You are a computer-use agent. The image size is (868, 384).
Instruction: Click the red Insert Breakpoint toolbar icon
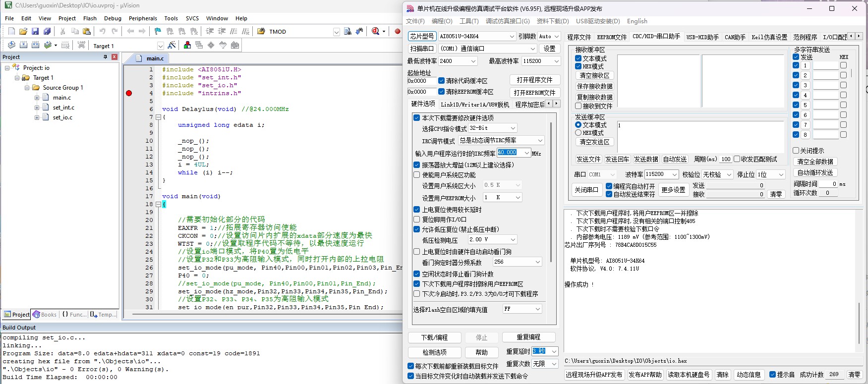397,31
